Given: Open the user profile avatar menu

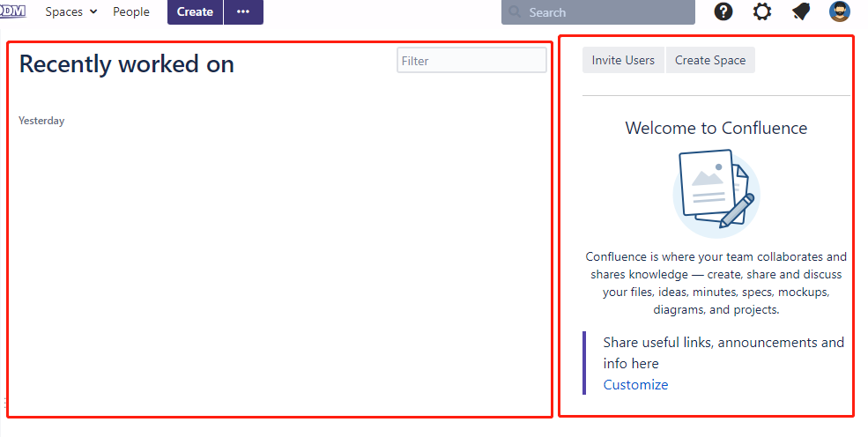Looking at the screenshot, I should (x=839, y=11).
